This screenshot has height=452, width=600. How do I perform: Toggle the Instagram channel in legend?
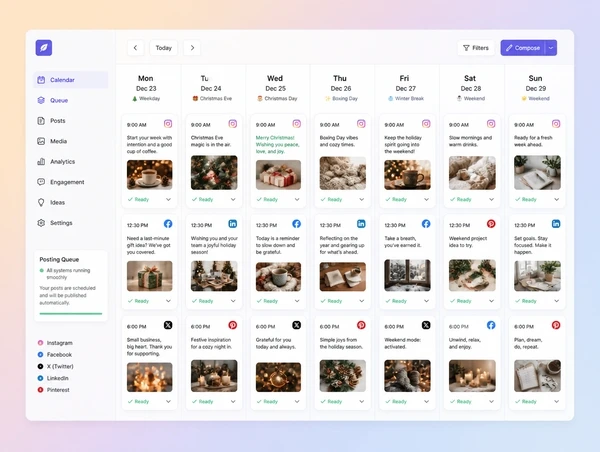pyautogui.click(x=55, y=343)
